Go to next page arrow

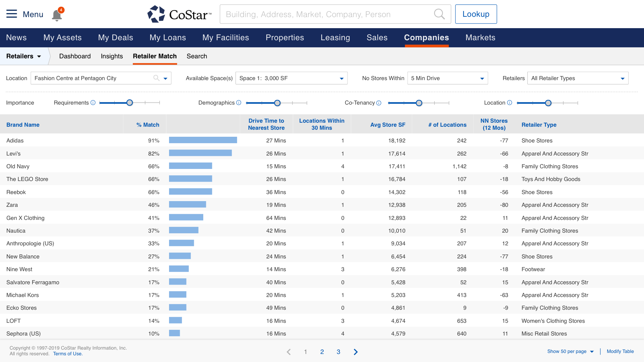[x=356, y=352]
